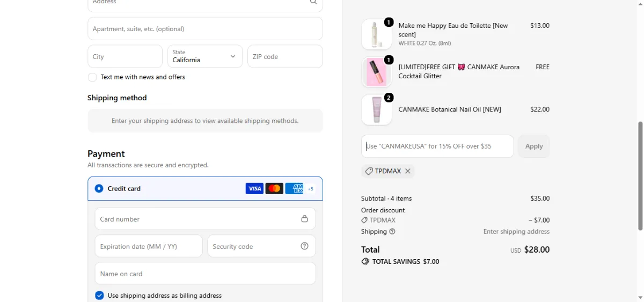
Task: Click the FREE price label
Action: [543, 68]
